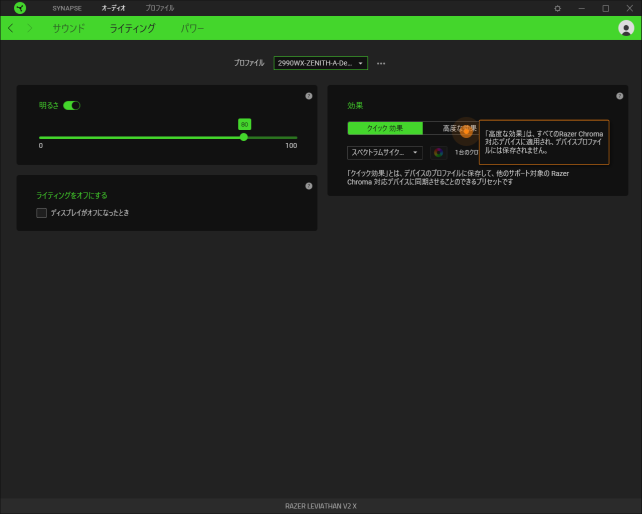This screenshot has height=514, width=642.
Task: Toggle the 明るさ brightness switch
Action: (72, 106)
